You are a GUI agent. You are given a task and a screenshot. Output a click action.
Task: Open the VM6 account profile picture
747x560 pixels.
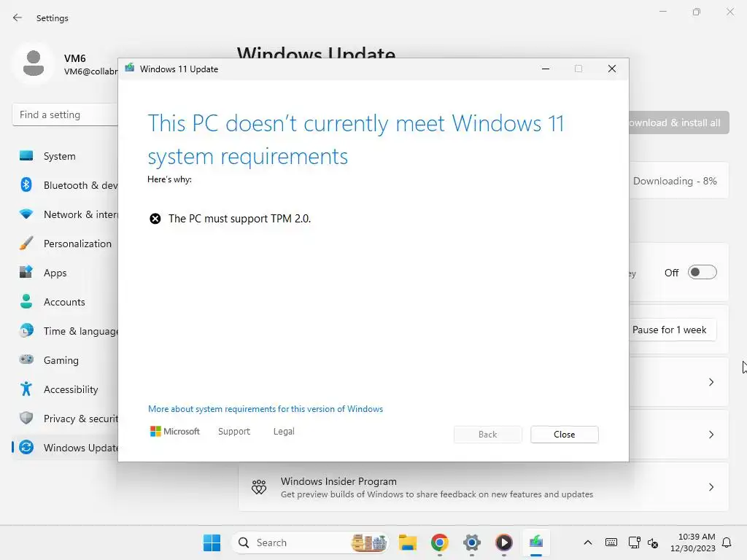(x=34, y=63)
